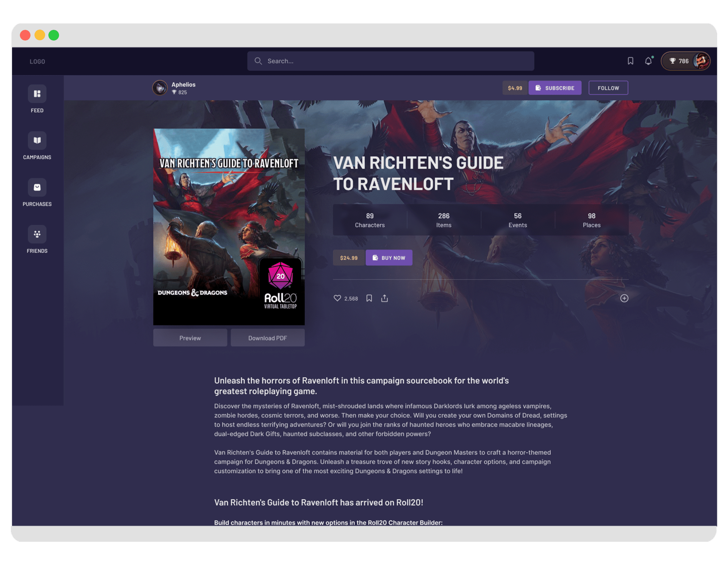This screenshot has width=728, height=565.
Task: Focus the Search input field
Action: [x=391, y=61]
